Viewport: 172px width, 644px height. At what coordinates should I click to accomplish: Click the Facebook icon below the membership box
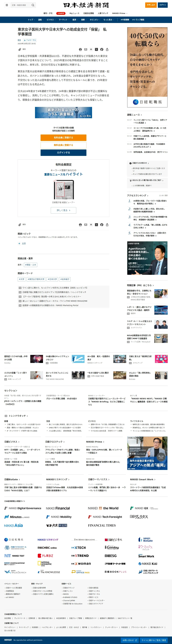pos(102,225)
